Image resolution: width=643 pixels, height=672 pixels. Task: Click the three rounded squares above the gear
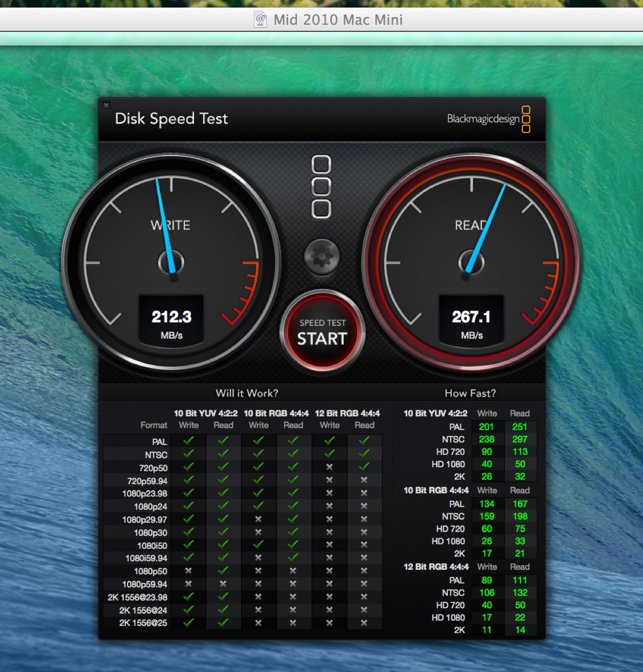[321, 187]
